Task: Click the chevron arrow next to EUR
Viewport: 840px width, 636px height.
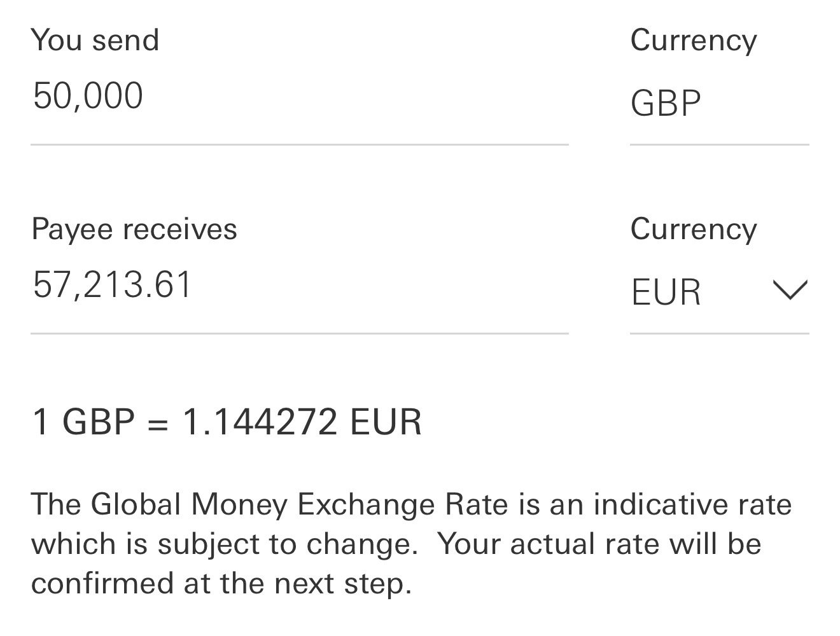Action: pos(790,290)
